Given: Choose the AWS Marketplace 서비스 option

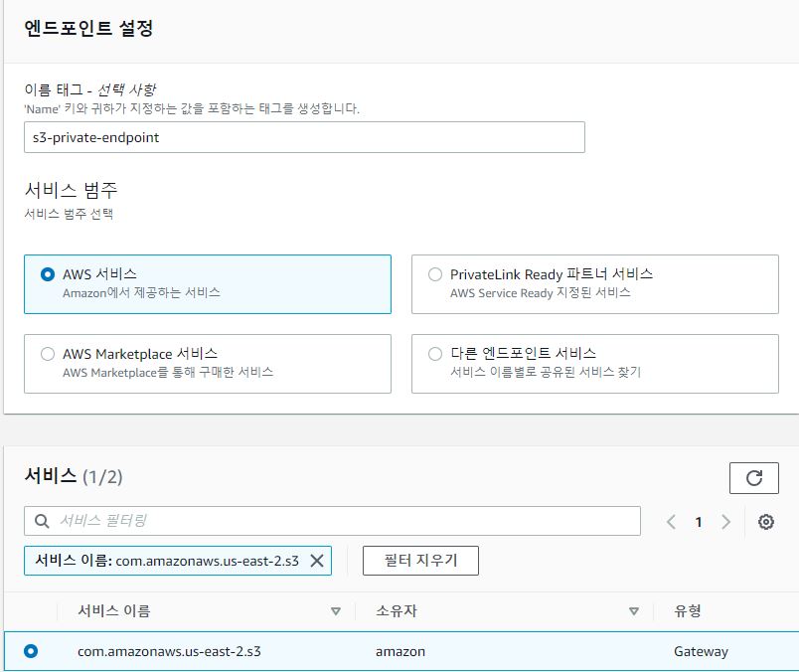Looking at the screenshot, I should [48, 354].
